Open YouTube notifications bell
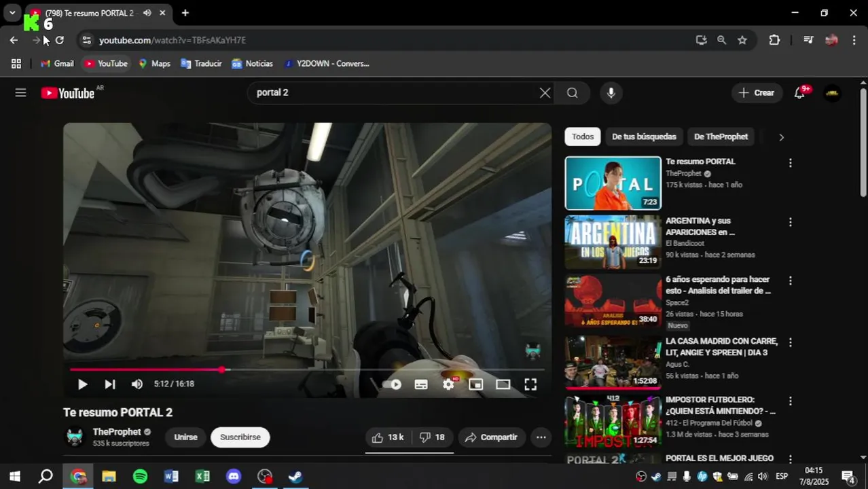 [800, 93]
